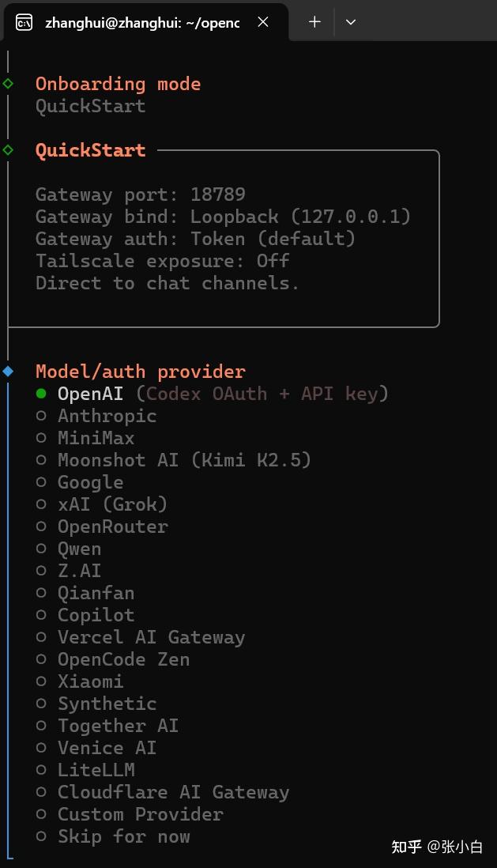Image resolution: width=497 pixels, height=868 pixels.
Task: Open the new tab profile dropdown
Action: pos(351,22)
